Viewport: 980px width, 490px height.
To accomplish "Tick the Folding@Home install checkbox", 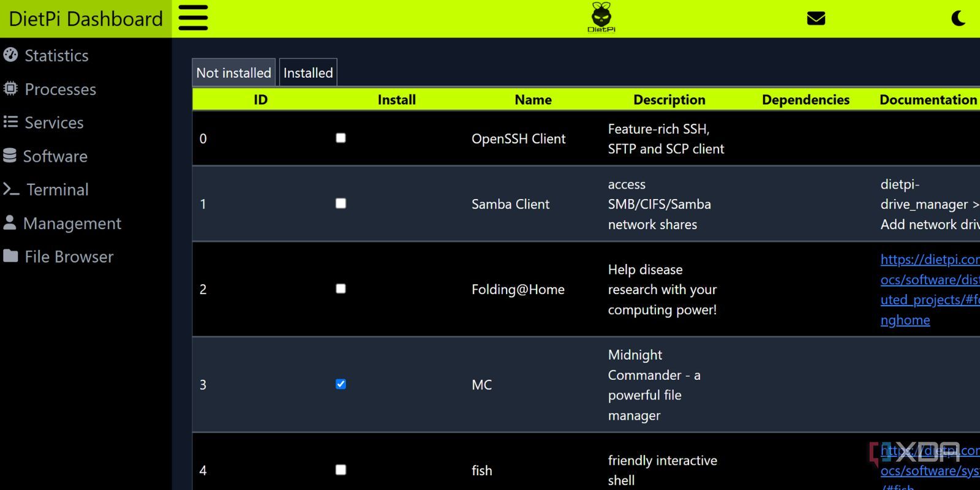I will [341, 288].
